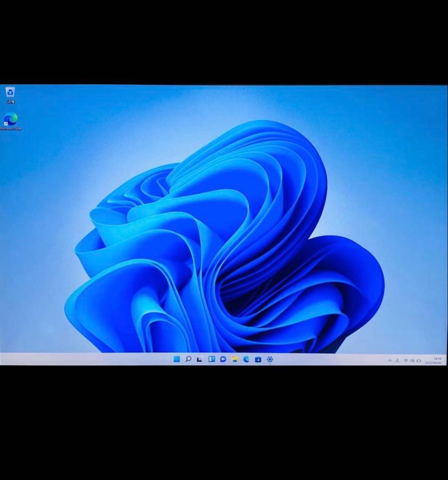
Task: Open Microsoft Store from the taskbar
Action: (258, 359)
